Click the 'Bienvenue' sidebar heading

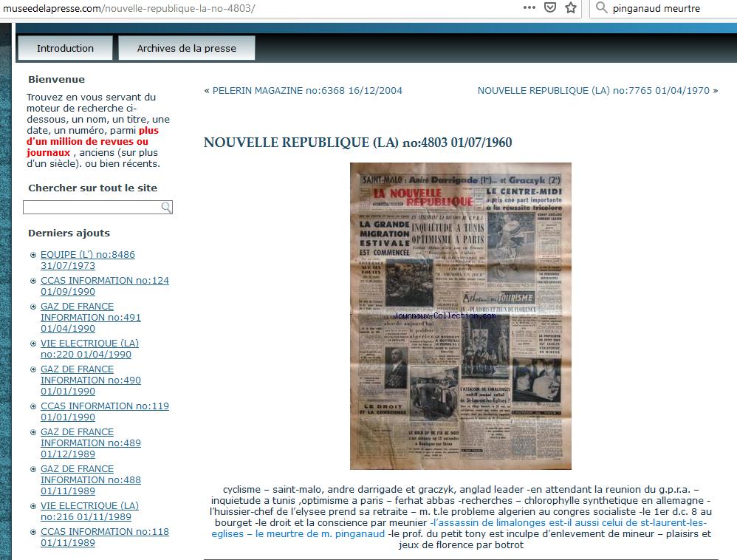56,80
